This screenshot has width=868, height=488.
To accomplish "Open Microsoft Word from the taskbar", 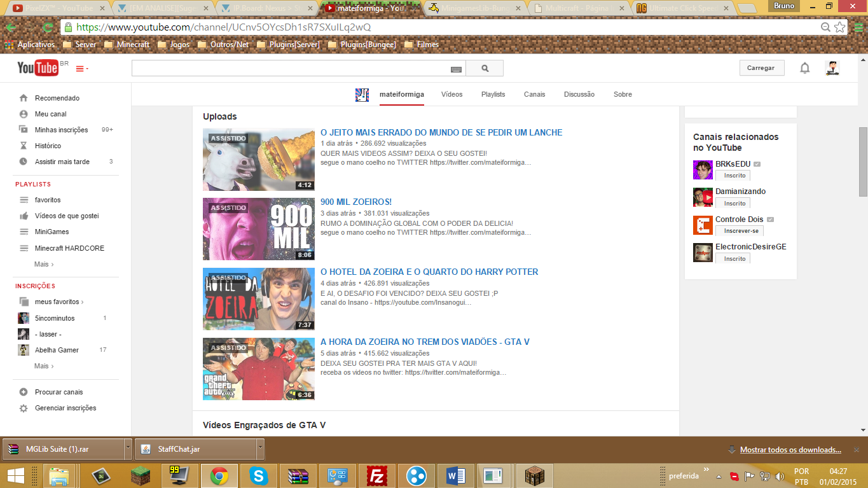I will click(x=456, y=476).
